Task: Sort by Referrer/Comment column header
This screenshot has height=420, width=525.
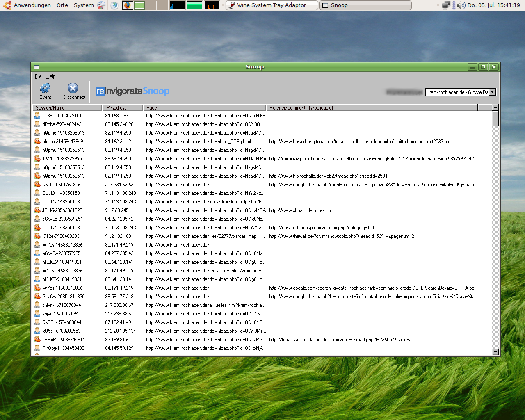Action: coord(372,107)
